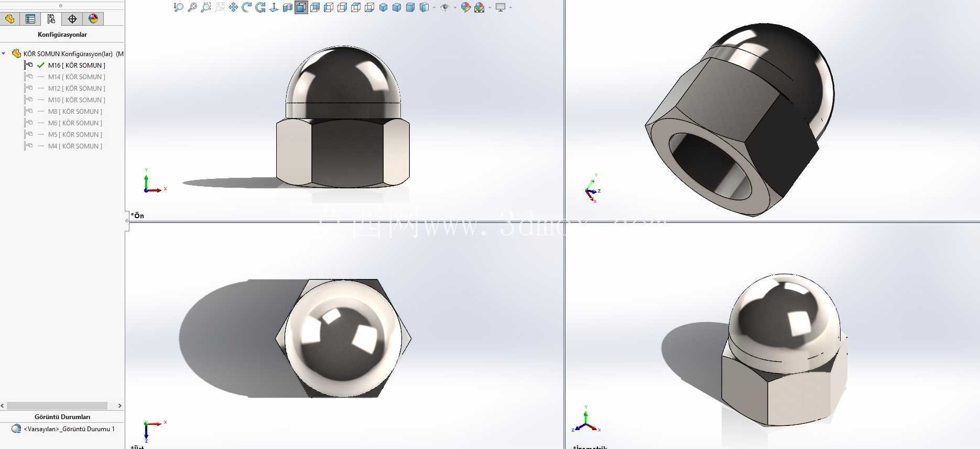The image size is (980, 449).
Task: Activate the Rotate View tool
Action: click(246, 7)
